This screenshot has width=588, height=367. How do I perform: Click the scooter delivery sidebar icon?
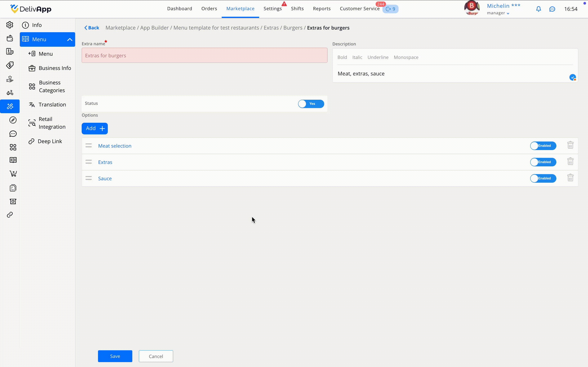(x=10, y=93)
